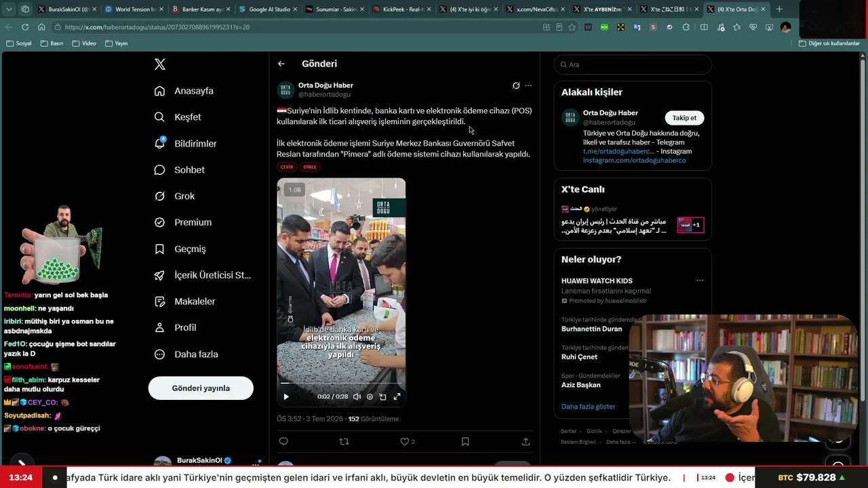Open a new browser tab
This screenshot has width=868, height=488.
point(779,9)
